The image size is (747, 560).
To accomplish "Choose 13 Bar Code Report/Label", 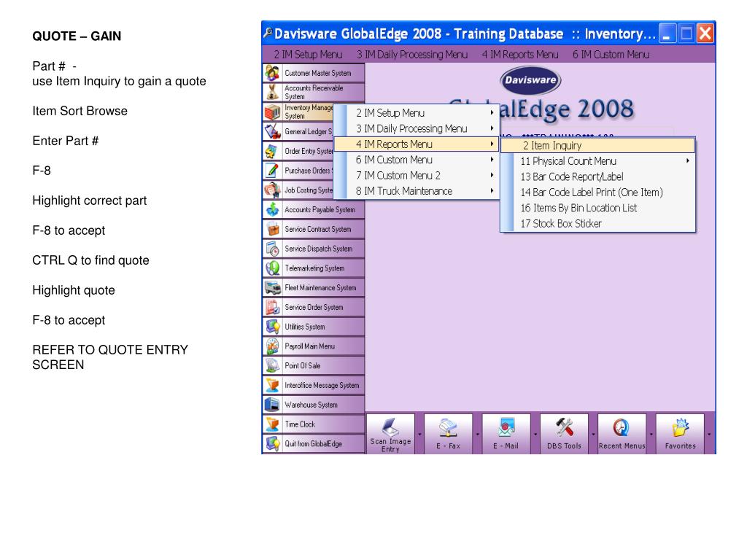I will click(598, 176).
